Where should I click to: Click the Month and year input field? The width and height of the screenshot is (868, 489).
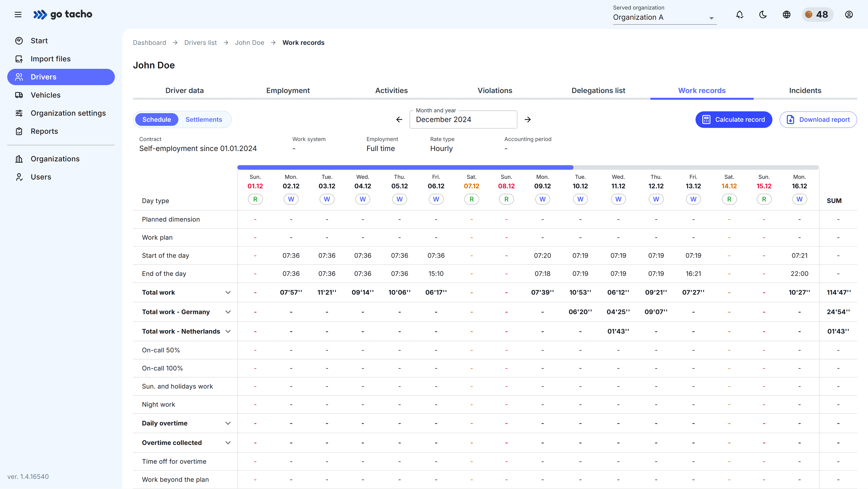tap(463, 119)
